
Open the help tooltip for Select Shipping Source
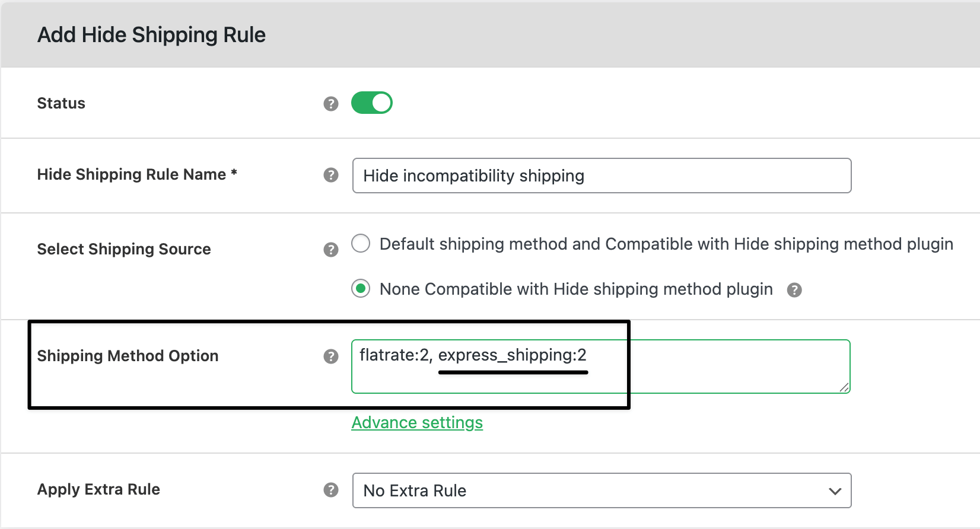pos(330,250)
